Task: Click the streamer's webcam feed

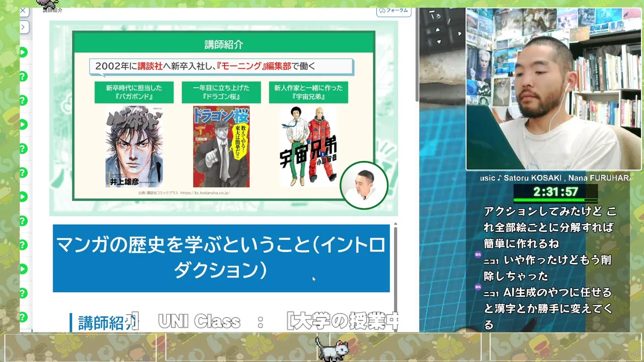Action: coord(553,89)
